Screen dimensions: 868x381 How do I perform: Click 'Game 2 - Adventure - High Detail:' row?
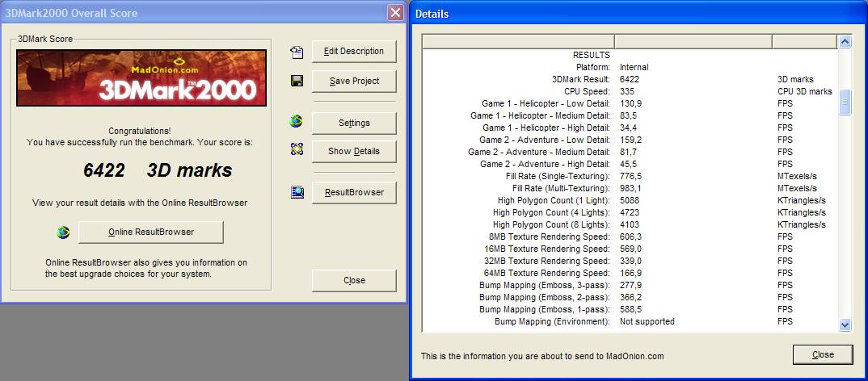(630, 164)
